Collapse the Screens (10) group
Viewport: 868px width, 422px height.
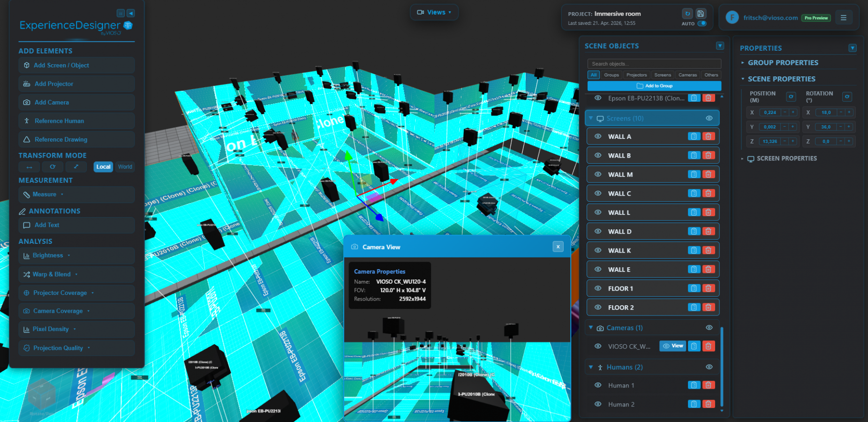[x=591, y=118]
